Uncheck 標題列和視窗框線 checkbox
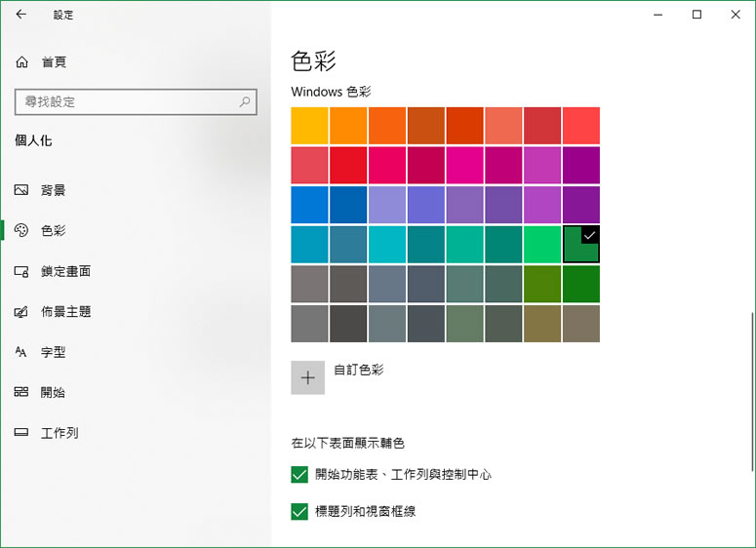The height and width of the screenshot is (548, 756). click(299, 511)
